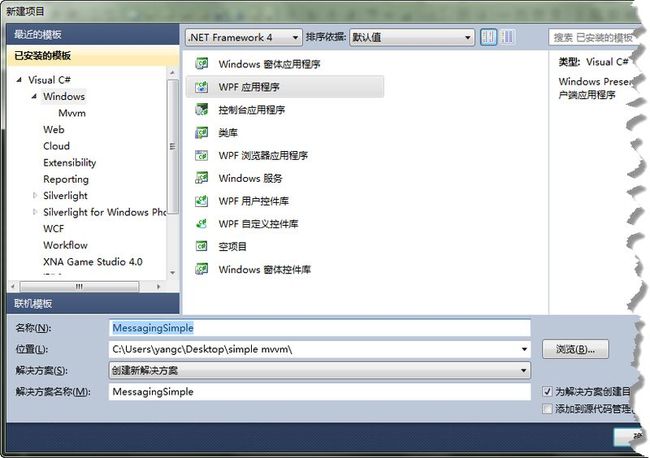The height and width of the screenshot is (458, 650).
Task: Click the 浏览(B)... button
Action: tap(575, 349)
